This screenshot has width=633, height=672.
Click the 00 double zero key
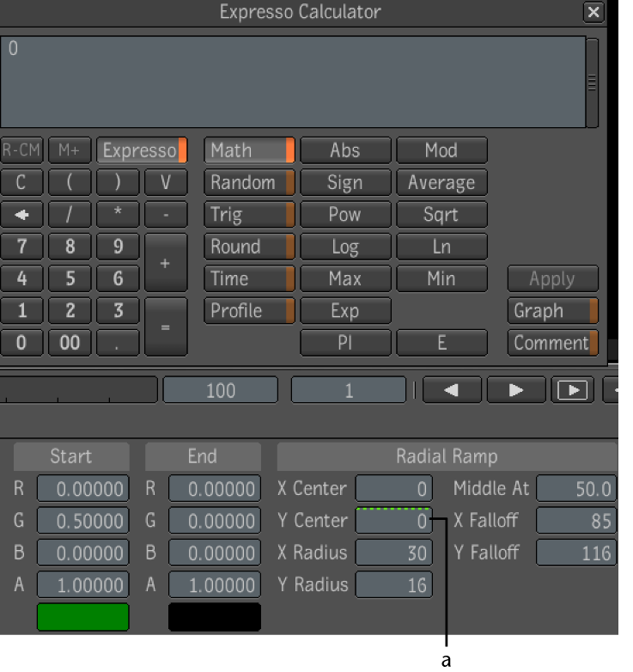point(70,343)
